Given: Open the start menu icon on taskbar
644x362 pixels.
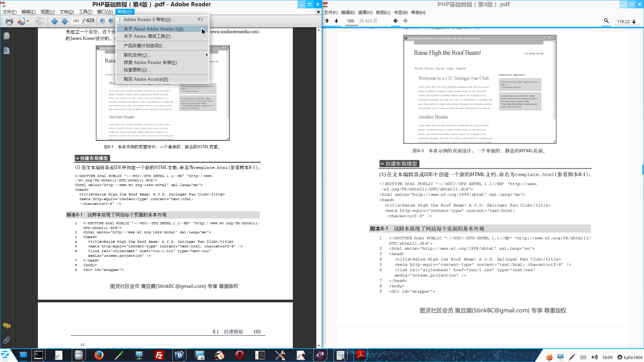Looking at the screenshot, I should point(5,355).
